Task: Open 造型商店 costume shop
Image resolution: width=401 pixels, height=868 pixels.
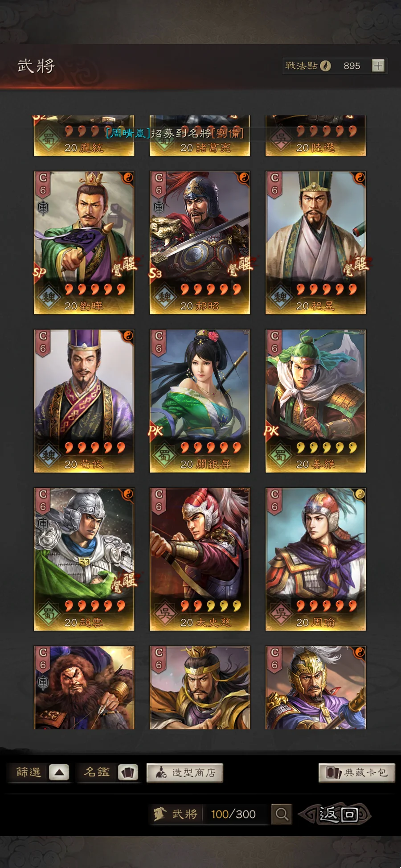Action: pyautogui.click(x=185, y=773)
